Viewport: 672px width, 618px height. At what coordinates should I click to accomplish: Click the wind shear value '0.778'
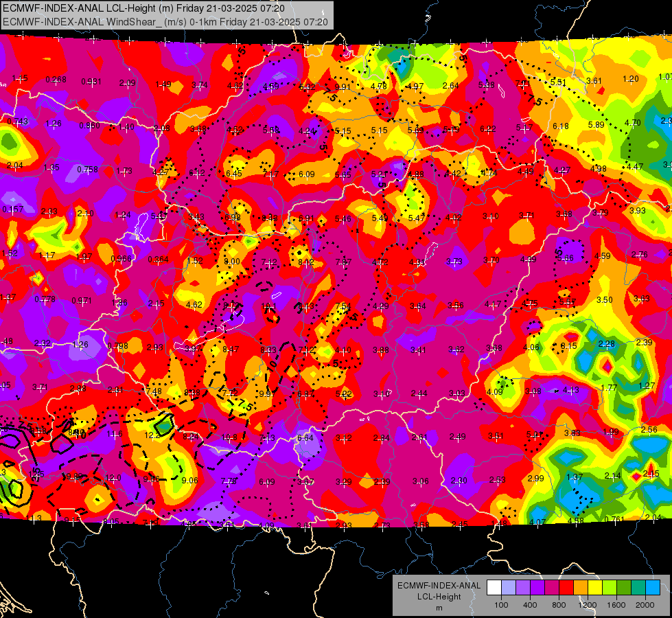(x=45, y=299)
